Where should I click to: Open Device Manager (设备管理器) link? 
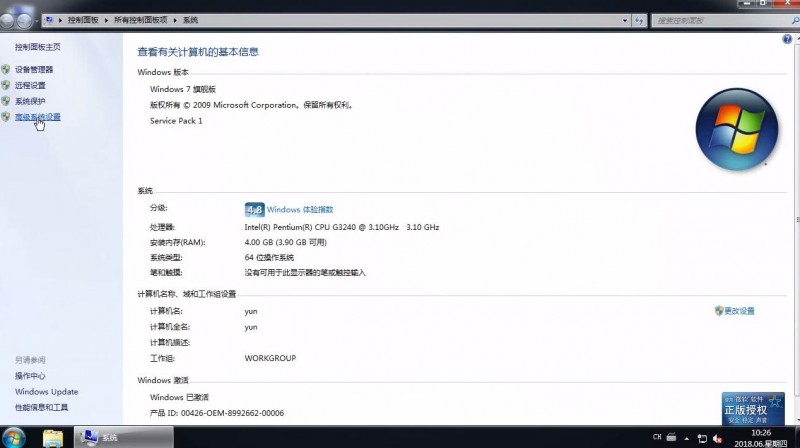[x=34, y=69]
